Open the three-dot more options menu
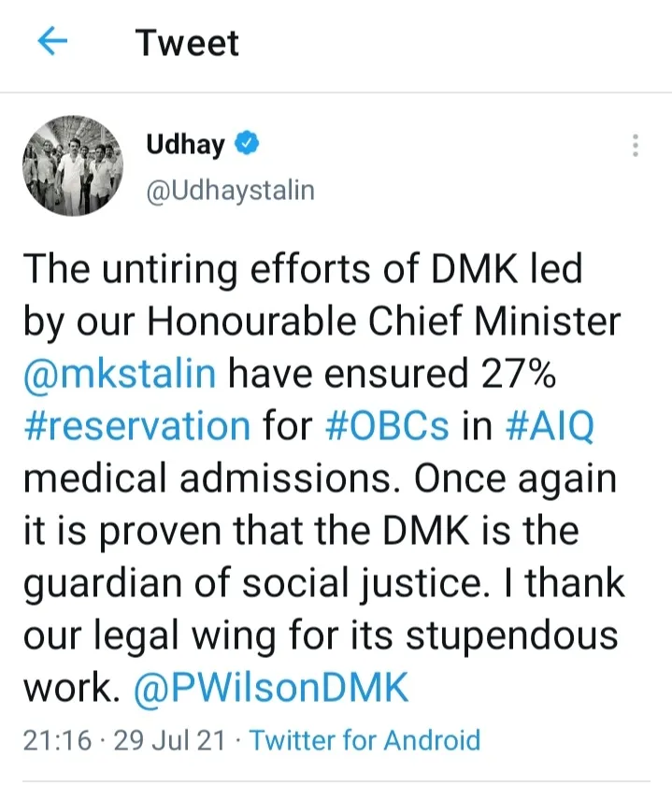Screen dimensions: 672x785 [636, 146]
